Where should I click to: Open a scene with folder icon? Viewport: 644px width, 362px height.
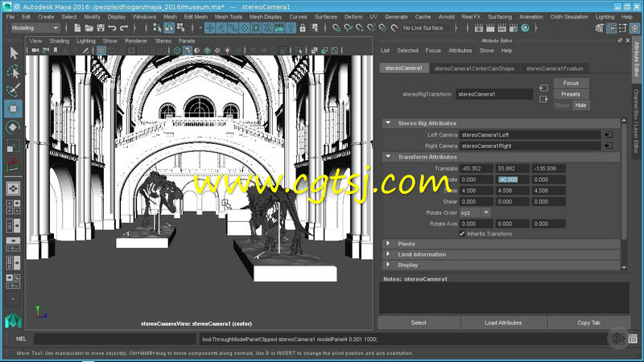(89, 28)
